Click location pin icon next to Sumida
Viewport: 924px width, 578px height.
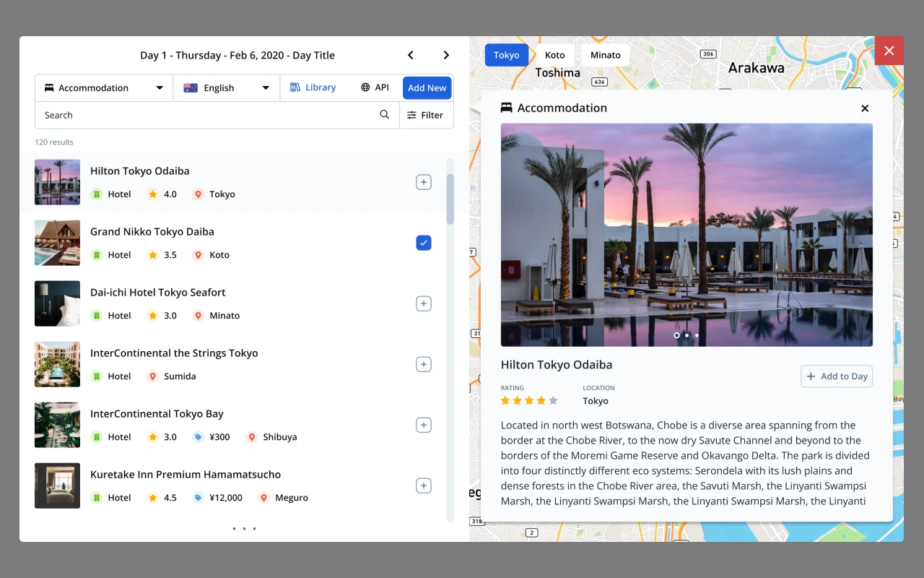coord(152,376)
